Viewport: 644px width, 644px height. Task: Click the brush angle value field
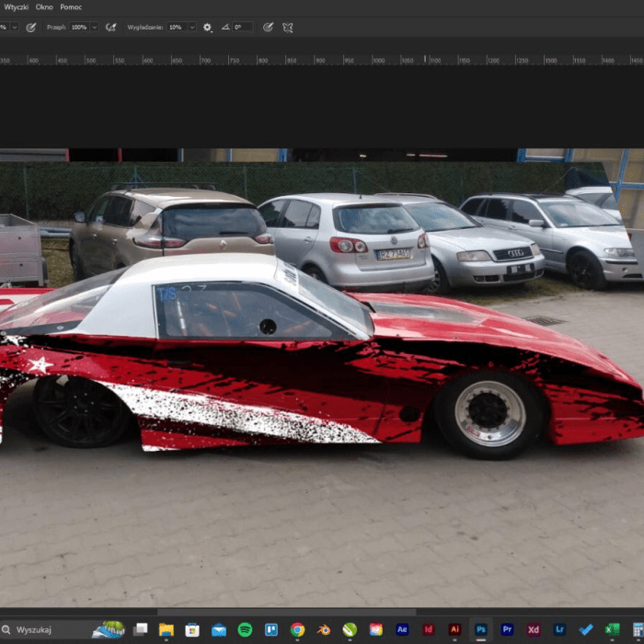(243, 28)
